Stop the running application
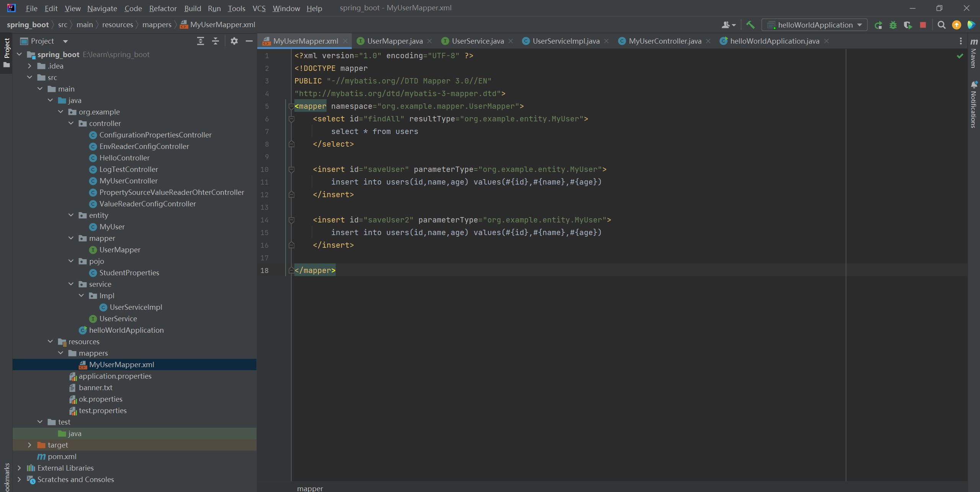Viewport: 980px width, 492px height. point(923,25)
